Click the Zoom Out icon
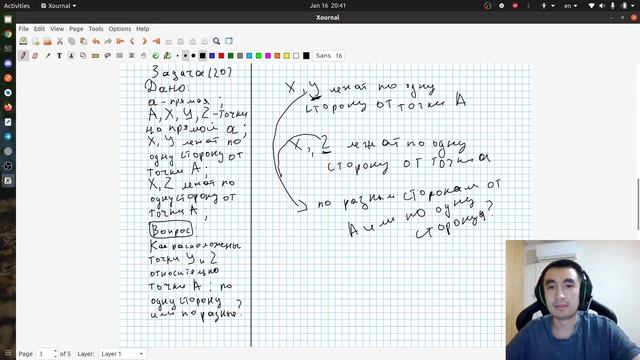Viewport: 640px width, 360px height. [168, 41]
